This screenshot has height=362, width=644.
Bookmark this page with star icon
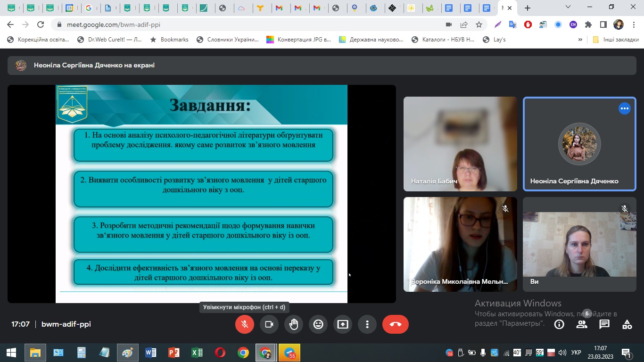click(479, 25)
